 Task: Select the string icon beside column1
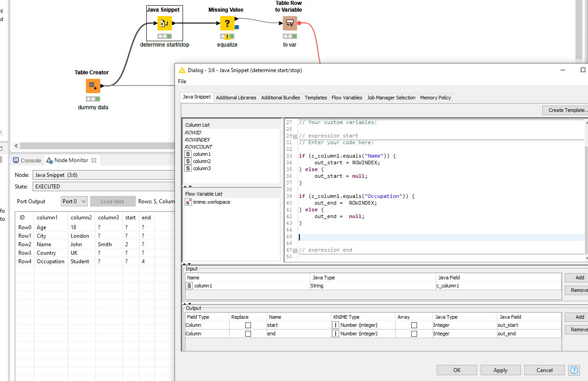[188, 154]
